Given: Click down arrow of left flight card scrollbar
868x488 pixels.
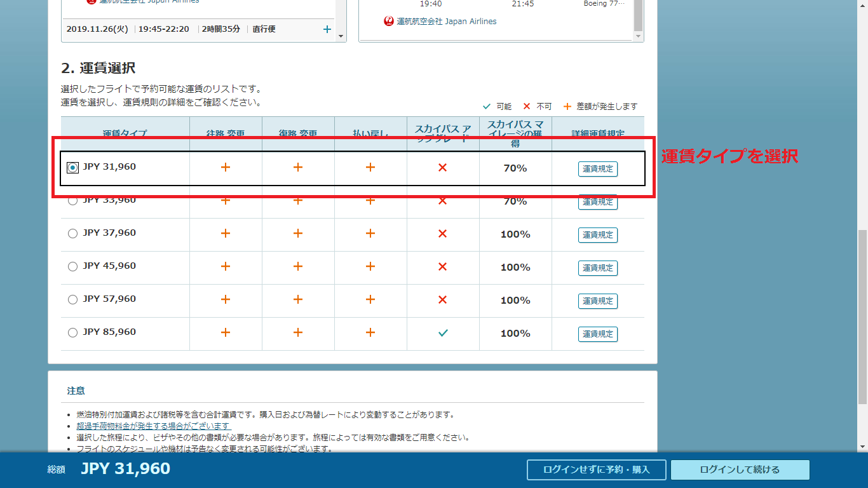Looking at the screenshot, I should [341, 36].
